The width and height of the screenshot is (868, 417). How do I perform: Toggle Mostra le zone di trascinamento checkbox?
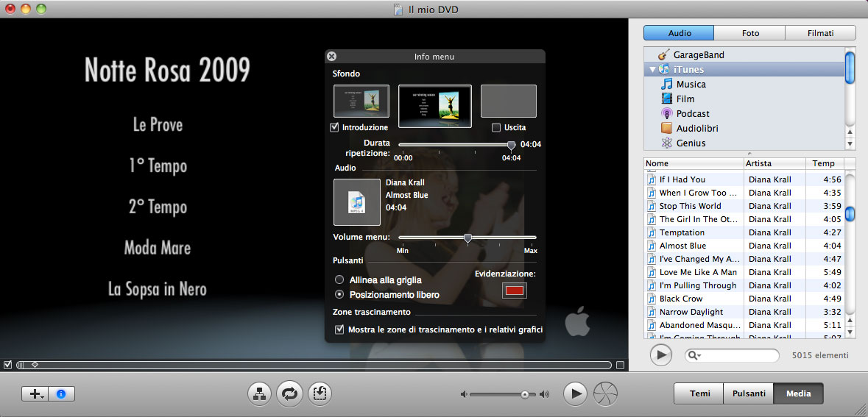(339, 329)
